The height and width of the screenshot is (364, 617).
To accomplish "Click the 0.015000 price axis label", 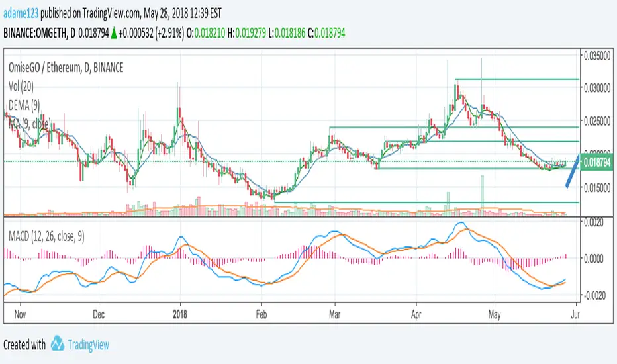I will point(597,188).
